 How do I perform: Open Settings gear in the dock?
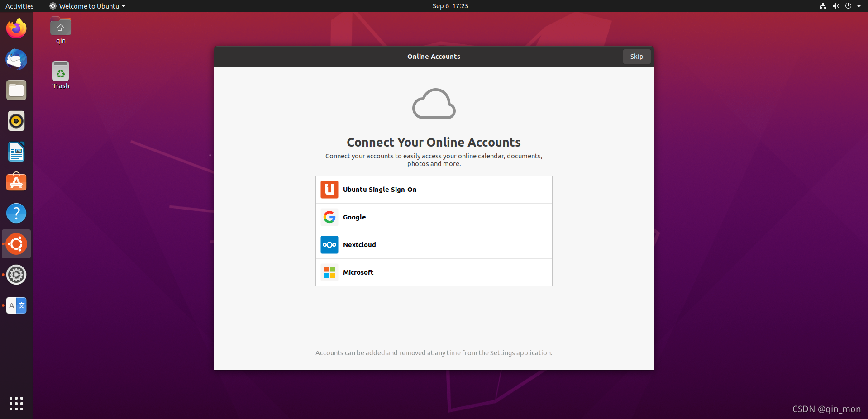click(16, 275)
